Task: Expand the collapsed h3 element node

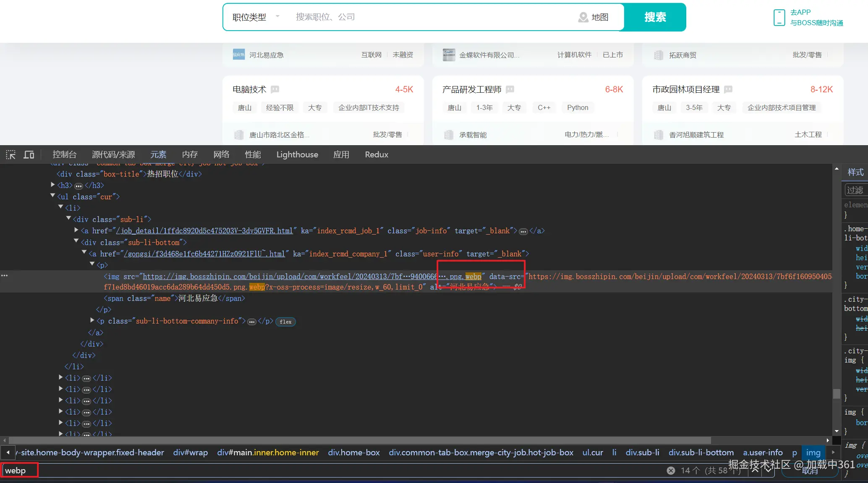Action: (x=53, y=185)
